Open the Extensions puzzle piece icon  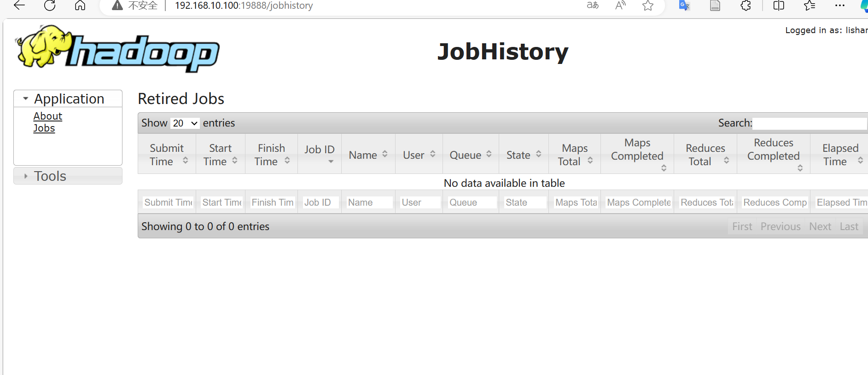point(746,6)
